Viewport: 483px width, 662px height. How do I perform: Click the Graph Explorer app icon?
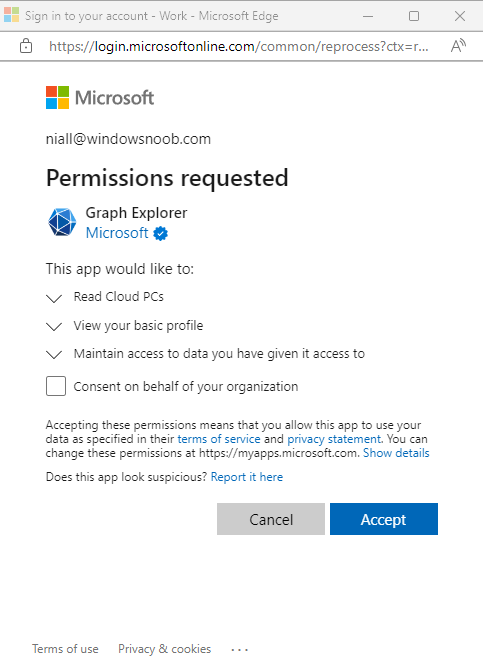click(62, 222)
